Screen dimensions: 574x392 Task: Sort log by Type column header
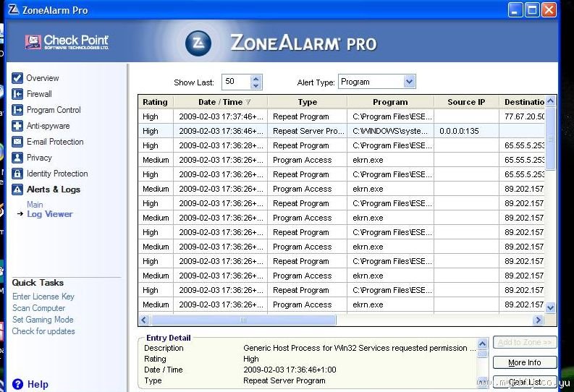click(x=308, y=102)
